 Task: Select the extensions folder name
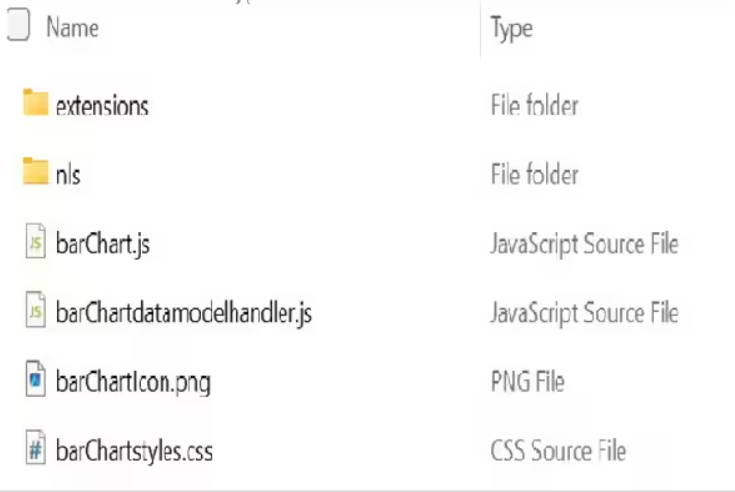pyautogui.click(x=102, y=105)
